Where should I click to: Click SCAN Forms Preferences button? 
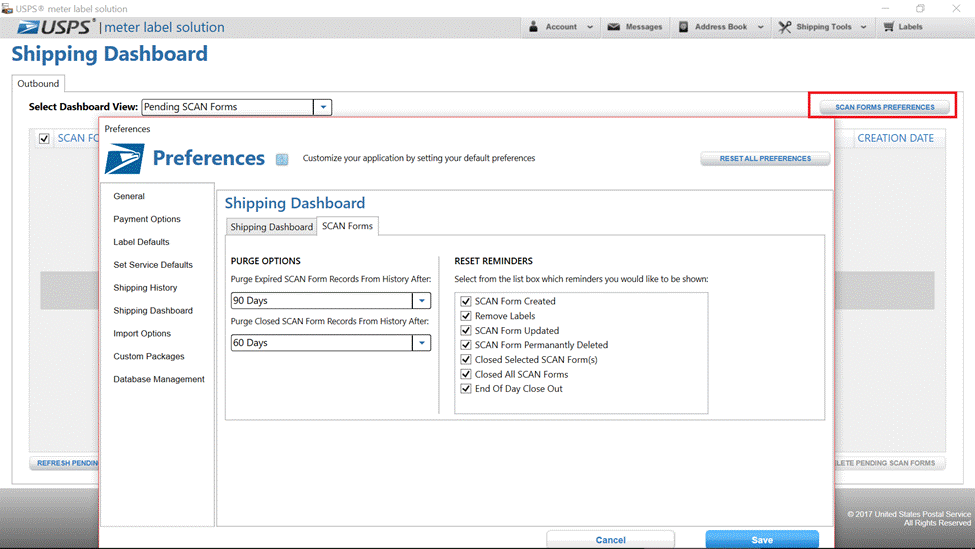884,107
